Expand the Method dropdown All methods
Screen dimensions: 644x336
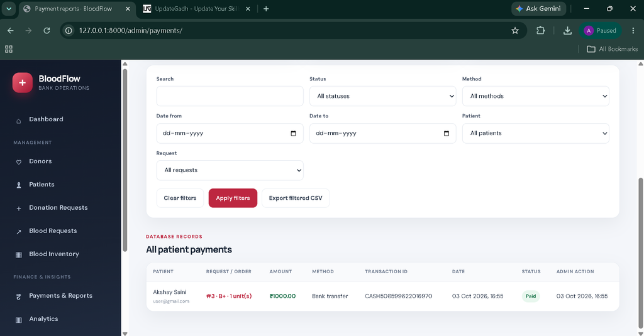tap(536, 96)
